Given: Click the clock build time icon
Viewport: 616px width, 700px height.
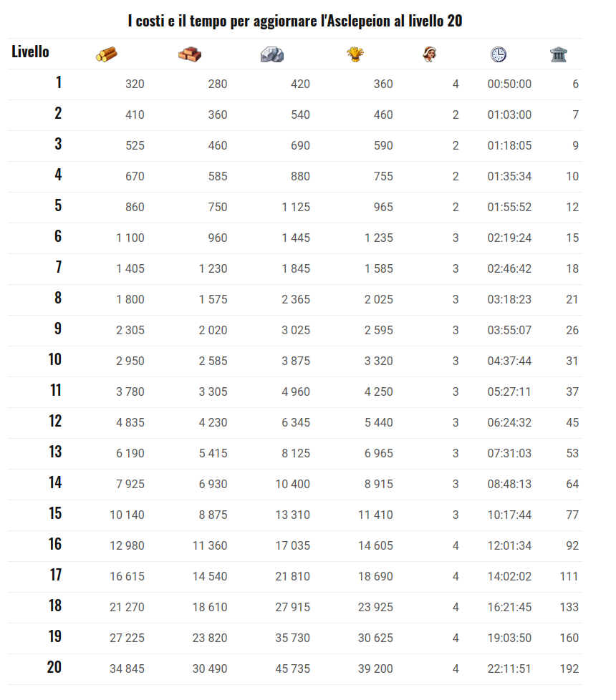Looking at the screenshot, I should click(x=498, y=54).
